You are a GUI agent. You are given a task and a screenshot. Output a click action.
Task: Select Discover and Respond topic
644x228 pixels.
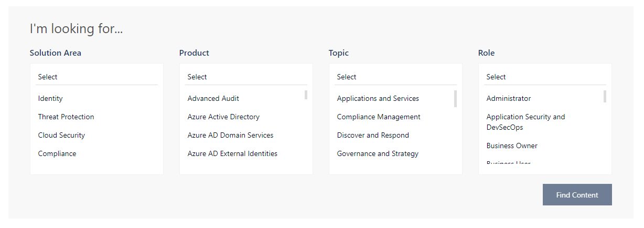pos(373,135)
